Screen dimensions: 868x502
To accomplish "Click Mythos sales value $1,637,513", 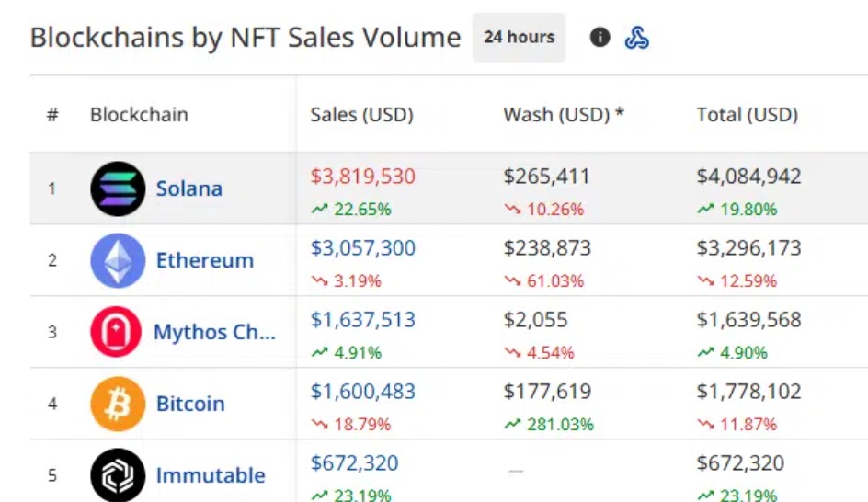I will (362, 319).
